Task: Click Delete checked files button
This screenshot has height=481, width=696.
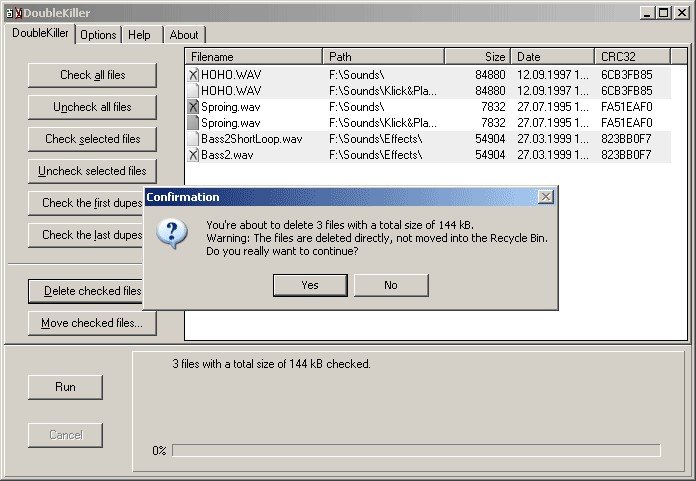Action: click(86, 291)
